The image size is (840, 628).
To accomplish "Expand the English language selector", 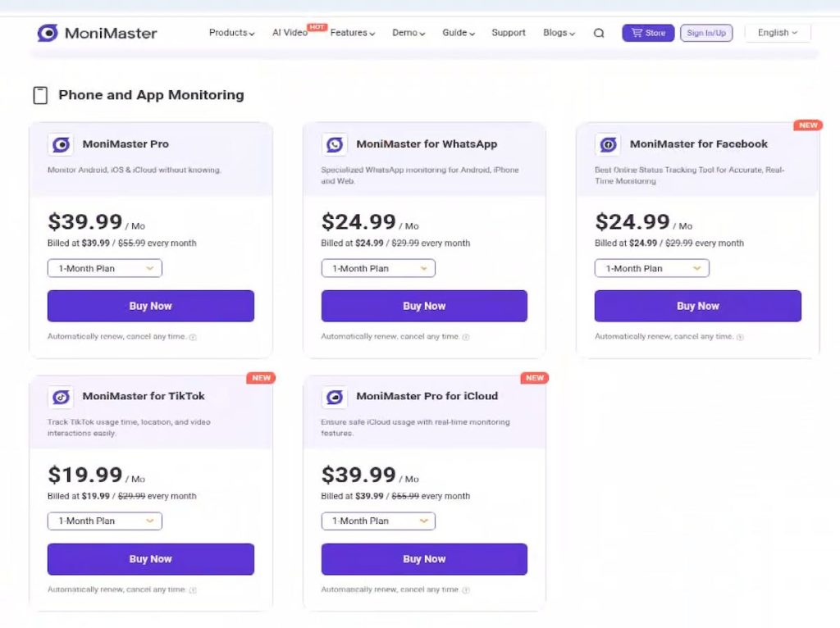I will [x=778, y=33].
